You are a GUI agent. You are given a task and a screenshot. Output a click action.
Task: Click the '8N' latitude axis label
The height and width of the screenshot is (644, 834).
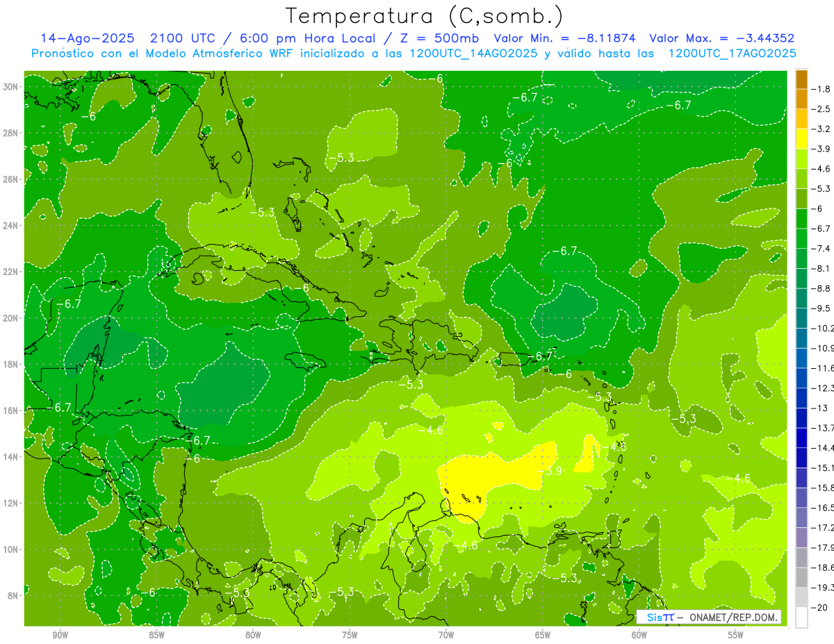point(14,595)
